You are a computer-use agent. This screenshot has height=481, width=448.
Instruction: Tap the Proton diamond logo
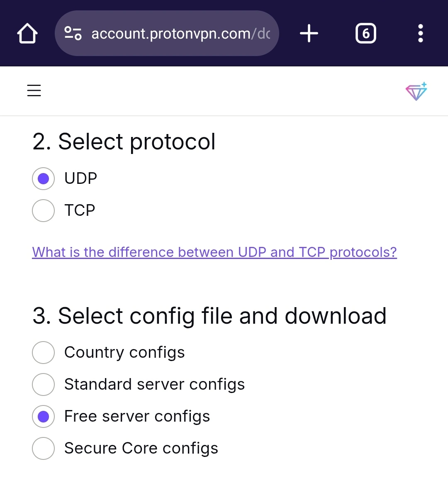(416, 91)
